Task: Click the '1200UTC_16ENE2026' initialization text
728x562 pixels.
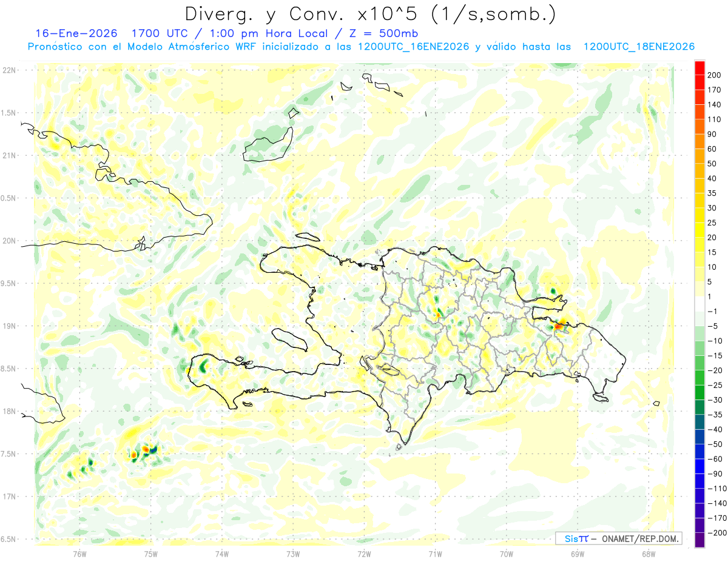Action: point(413,47)
